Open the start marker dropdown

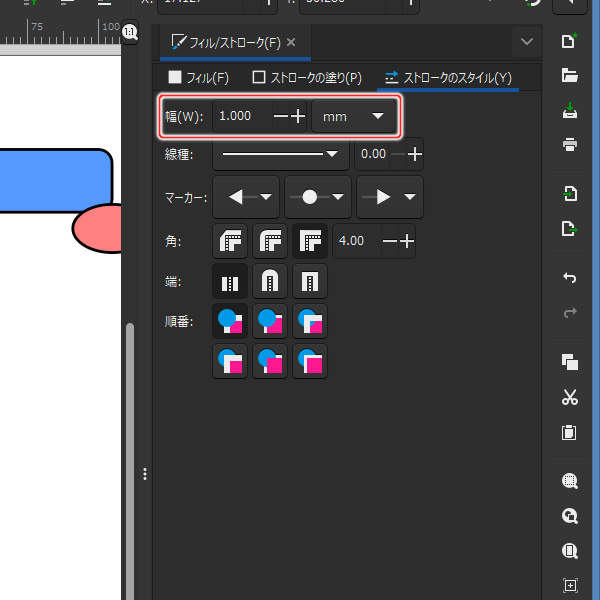pyautogui.click(x=246, y=197)
